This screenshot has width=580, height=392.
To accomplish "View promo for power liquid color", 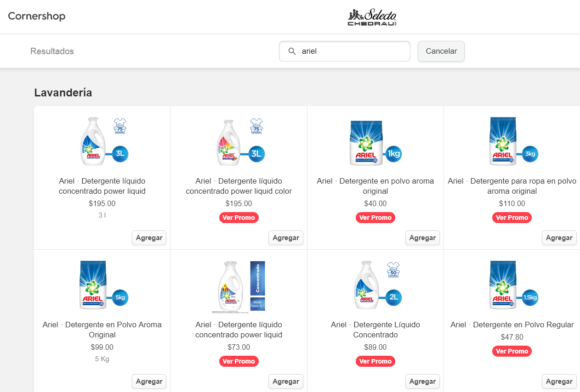I will pyautogui.click(x=239, y=218).
